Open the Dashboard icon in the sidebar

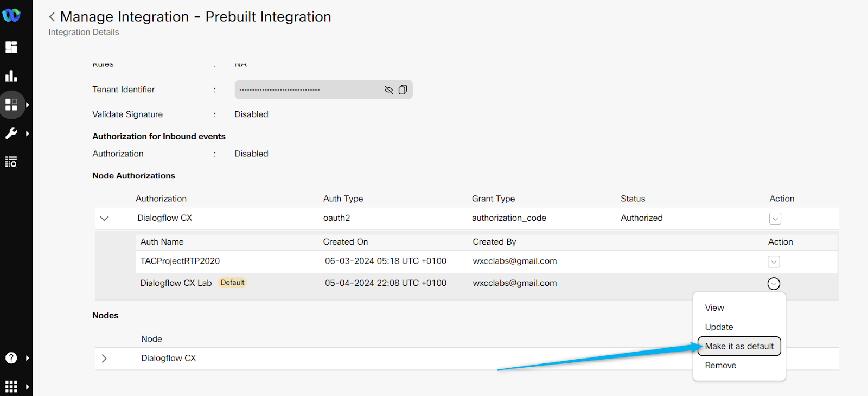tap(11, 47)
